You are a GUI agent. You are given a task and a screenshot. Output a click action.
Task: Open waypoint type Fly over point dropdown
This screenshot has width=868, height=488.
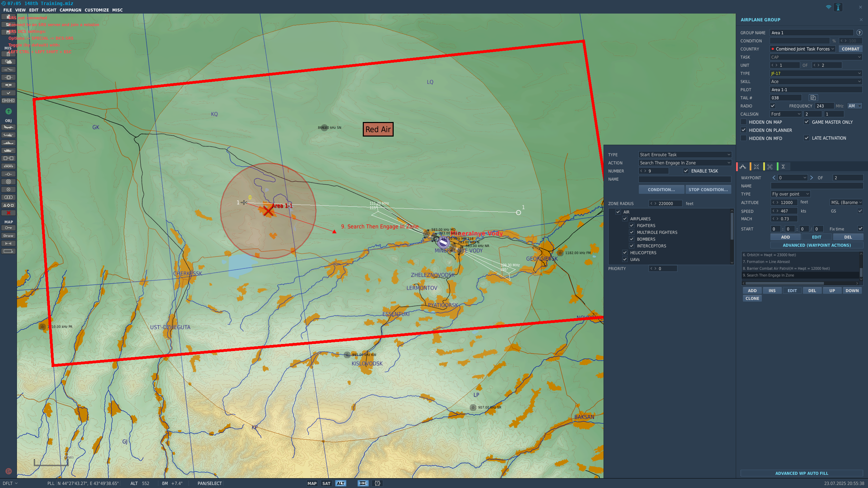point(790,194)
